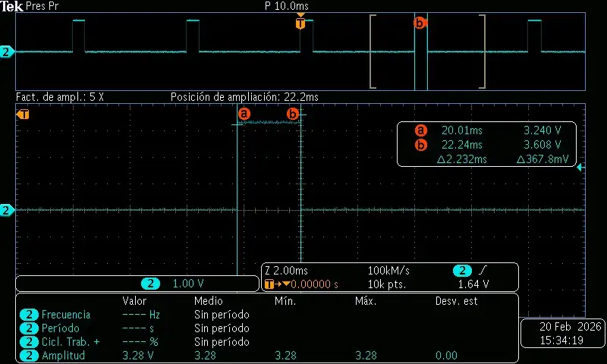
Task: Click the 20.01ms cursor a time
Action: [462, 130]
